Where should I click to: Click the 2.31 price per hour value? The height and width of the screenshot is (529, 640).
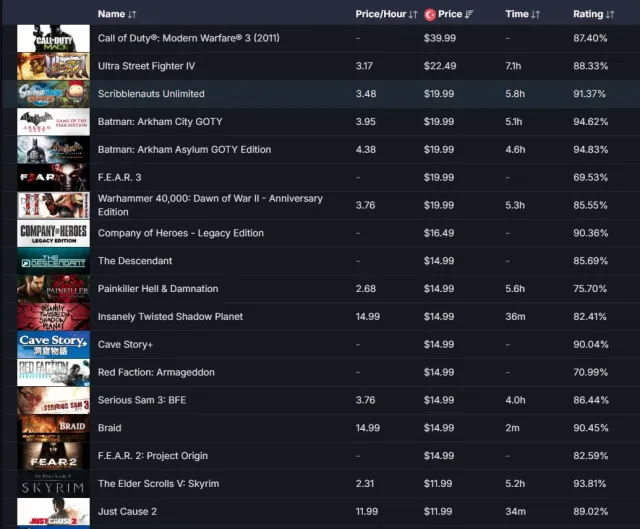[x=364, y=484]
